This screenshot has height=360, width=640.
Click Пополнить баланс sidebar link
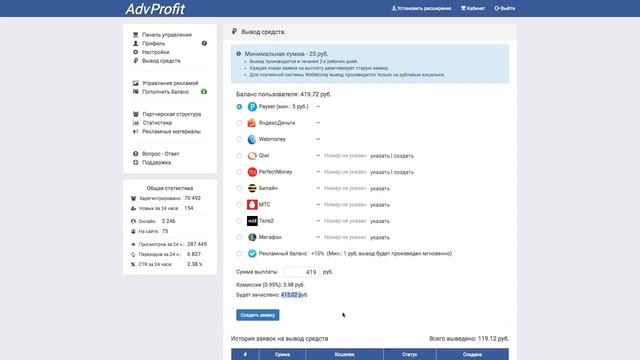(165, 92)
